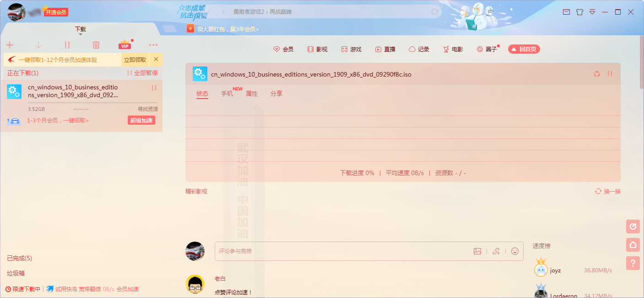Image resolution: width=644 pixels, height=298 pixels.
Task: Delete the selected task using trash icon
Action: pos(96,44)
